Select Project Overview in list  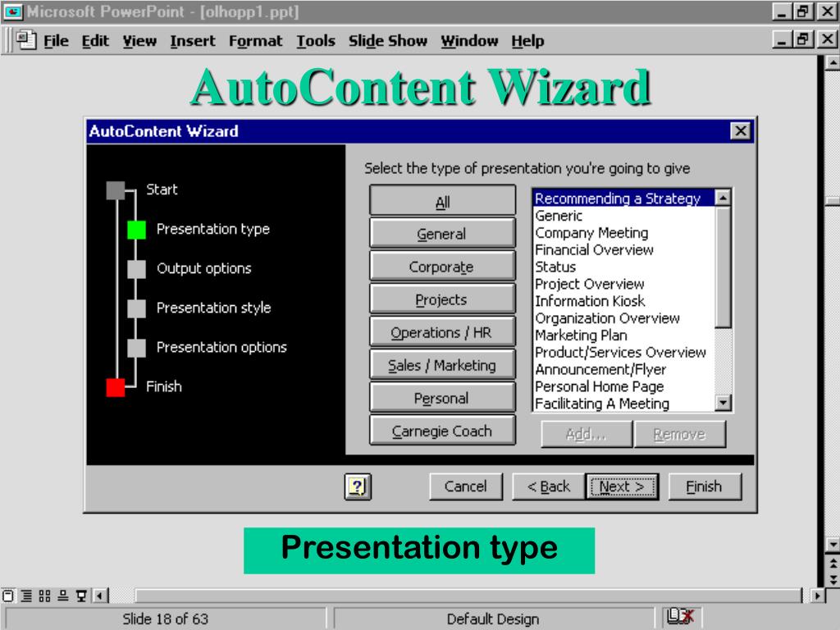pos(624,284)
